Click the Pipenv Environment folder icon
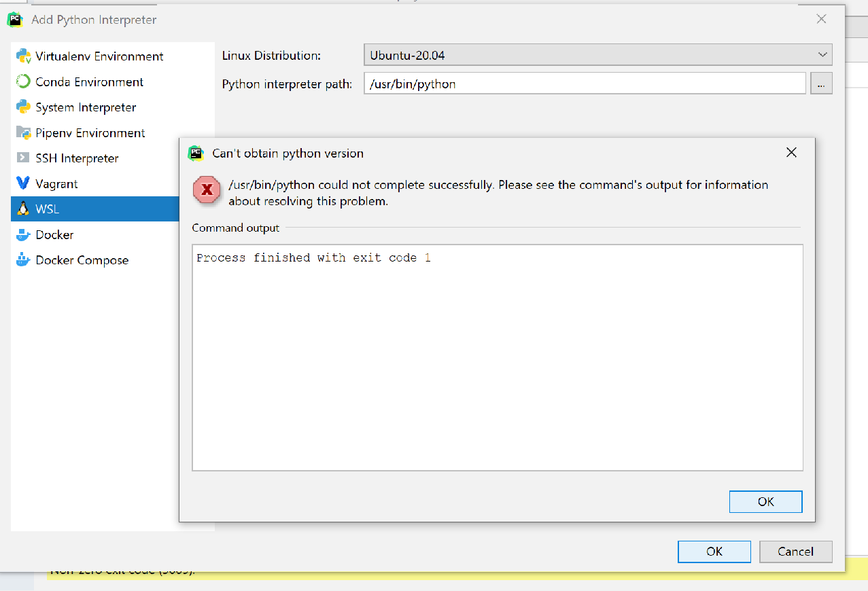Screen dimensions: 868x591 pyautogui.click(x=24, y=132)
